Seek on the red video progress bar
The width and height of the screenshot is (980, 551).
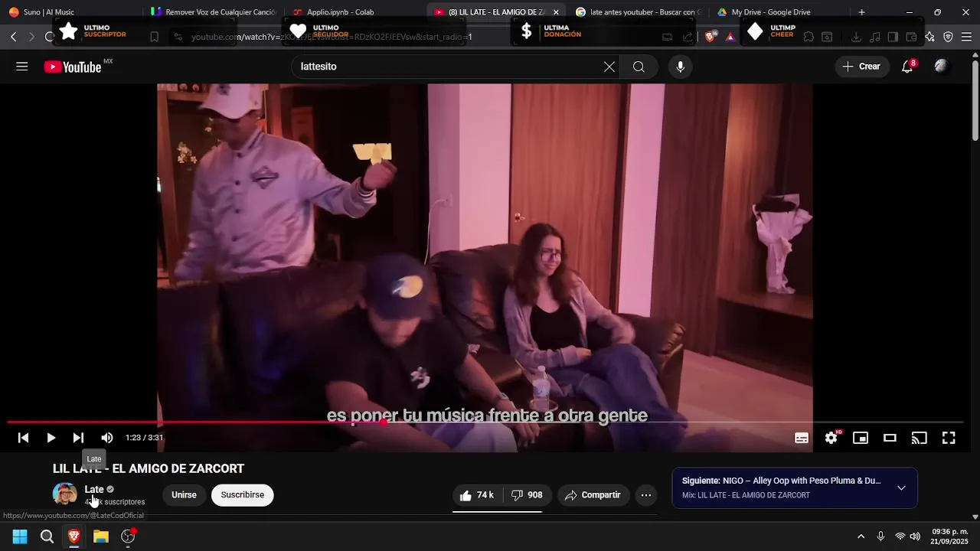click(x=485, y=422)
